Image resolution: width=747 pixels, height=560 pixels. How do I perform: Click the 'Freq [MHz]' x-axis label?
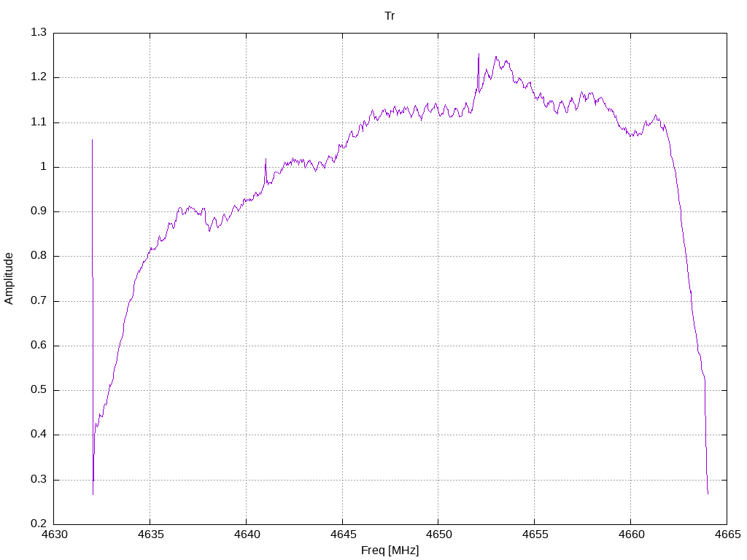[390, 551]
